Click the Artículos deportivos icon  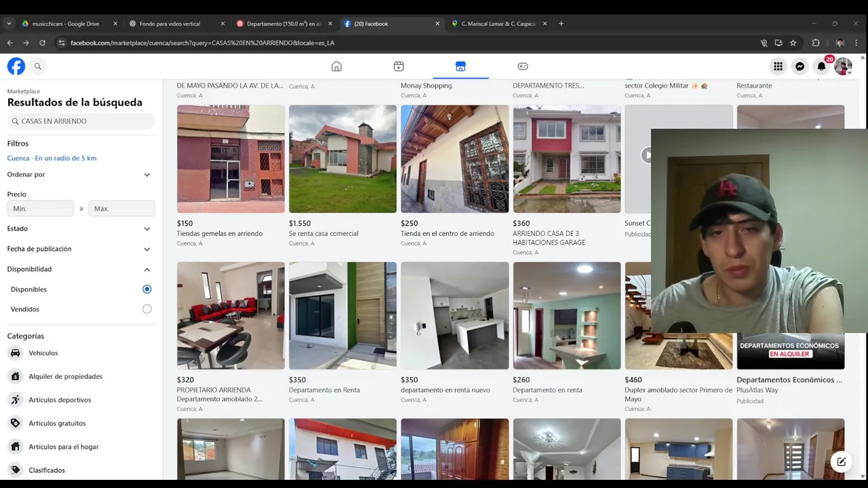click(x=15, y=400)
